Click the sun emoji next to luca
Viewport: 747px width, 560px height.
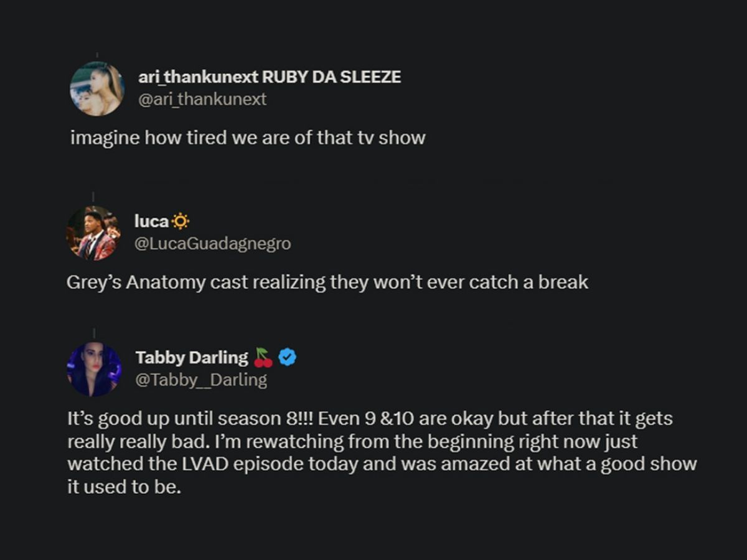(181, 221)
